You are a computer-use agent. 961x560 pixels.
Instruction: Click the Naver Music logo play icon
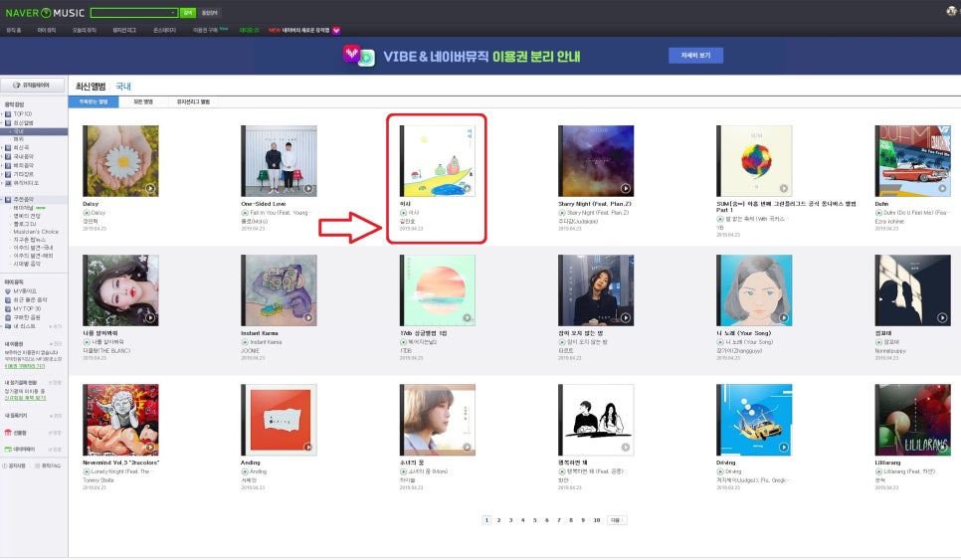click(x=46, y=13)
